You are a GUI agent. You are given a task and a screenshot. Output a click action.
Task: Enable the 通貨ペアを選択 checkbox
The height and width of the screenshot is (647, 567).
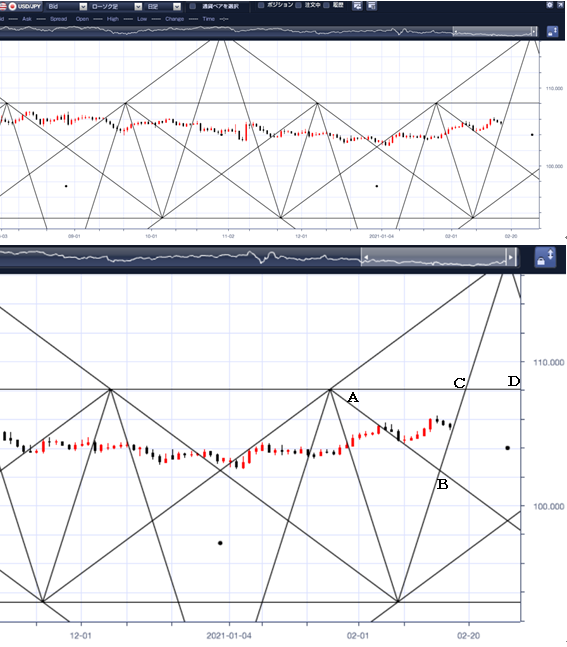tap(193, 6)
